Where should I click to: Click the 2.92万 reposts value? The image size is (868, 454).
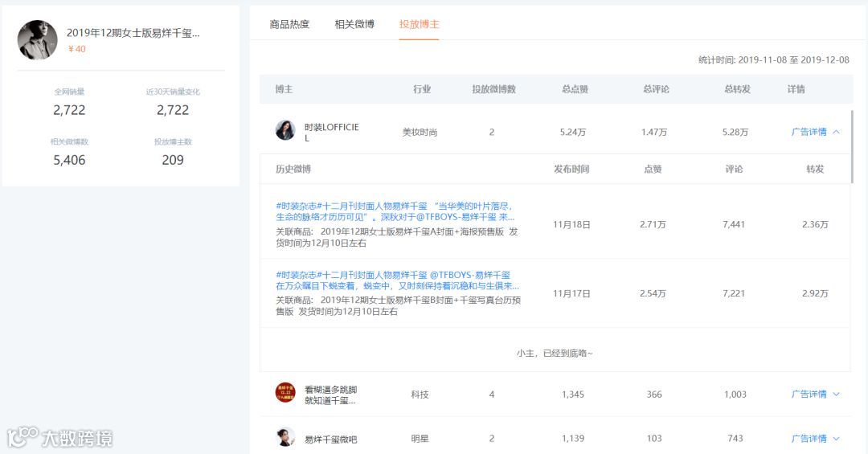816,293
